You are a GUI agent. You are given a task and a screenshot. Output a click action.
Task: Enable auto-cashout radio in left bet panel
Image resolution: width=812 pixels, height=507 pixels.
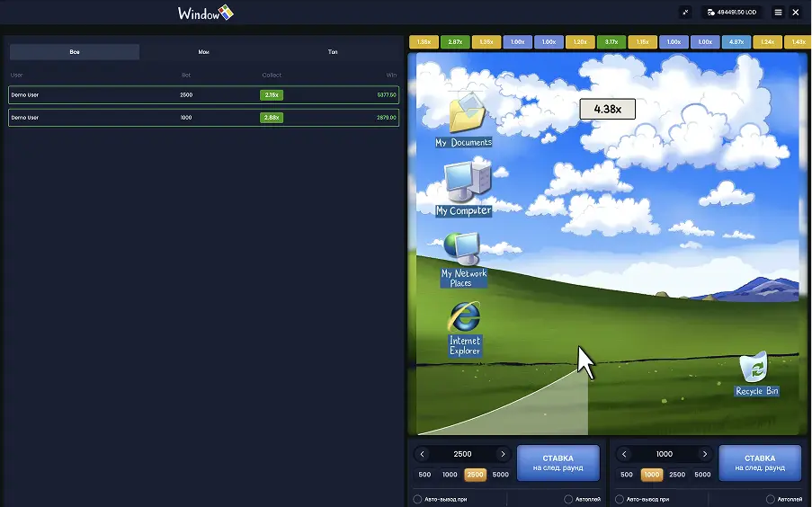pos(417,499)
